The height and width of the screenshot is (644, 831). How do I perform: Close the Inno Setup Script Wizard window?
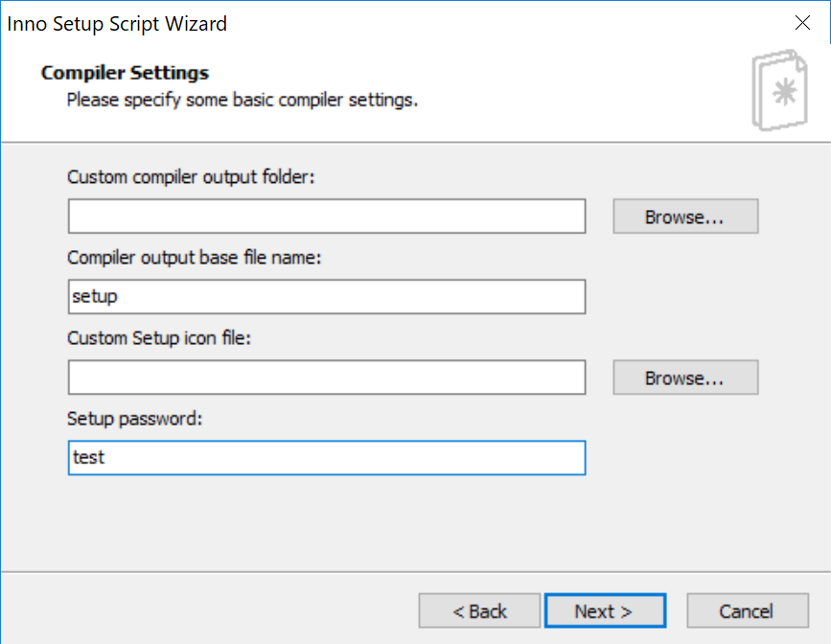(802, 23)
